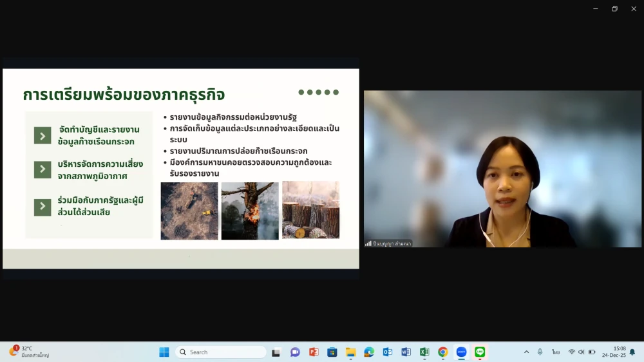Switch to the Zoom taskbar icon
The image size is (644, 362).
[x=461, y=352]
